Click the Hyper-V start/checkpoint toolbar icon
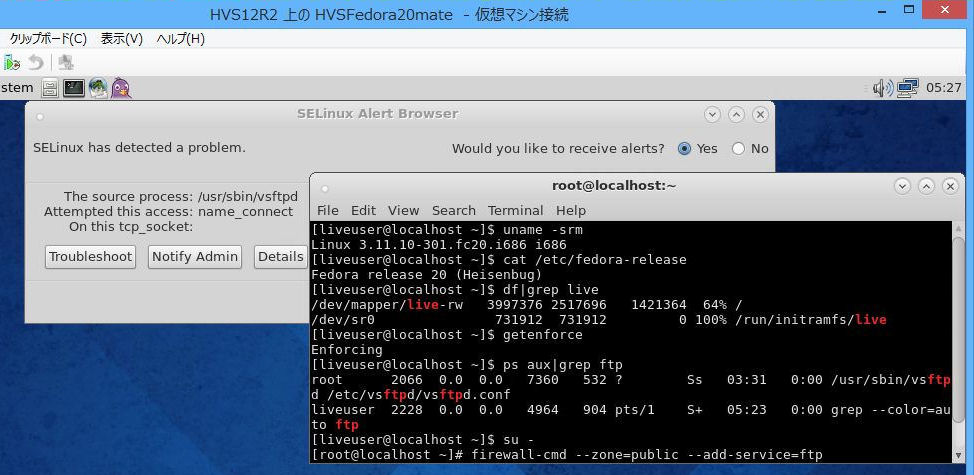974x475 pixels. click(x=12, y=62)
